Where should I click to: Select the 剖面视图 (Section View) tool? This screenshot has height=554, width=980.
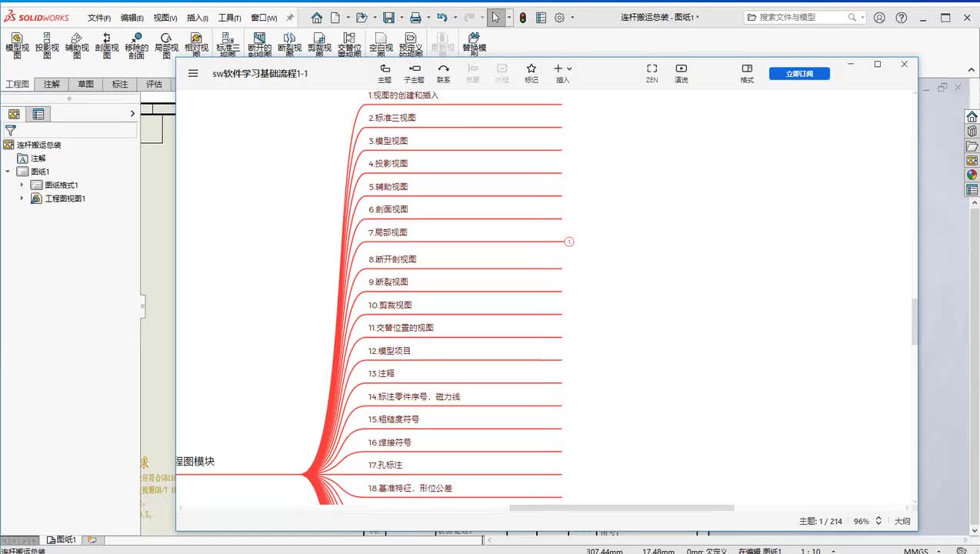pos(107,45)
